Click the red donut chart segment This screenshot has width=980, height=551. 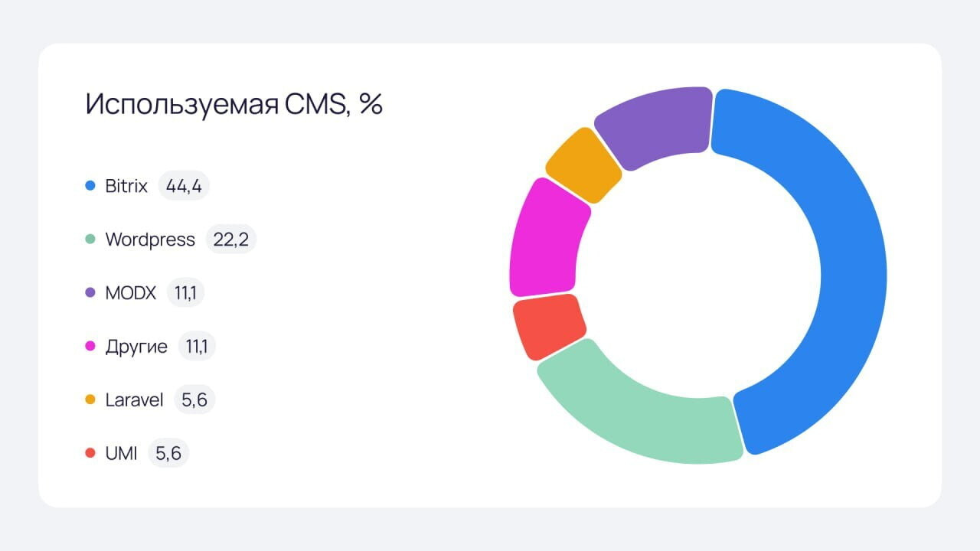(547, 327)
